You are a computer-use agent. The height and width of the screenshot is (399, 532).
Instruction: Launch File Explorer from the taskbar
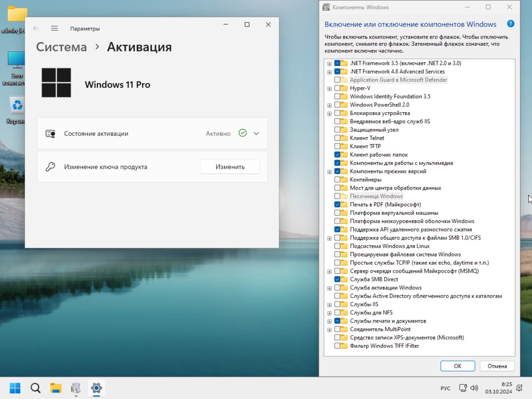coord(56,388)
